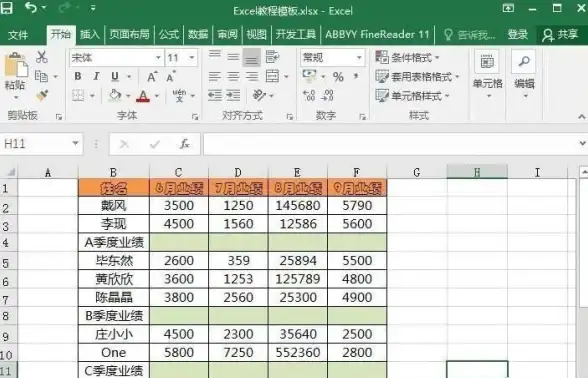Click the Insert Function fx button

[x=185, y=144]
